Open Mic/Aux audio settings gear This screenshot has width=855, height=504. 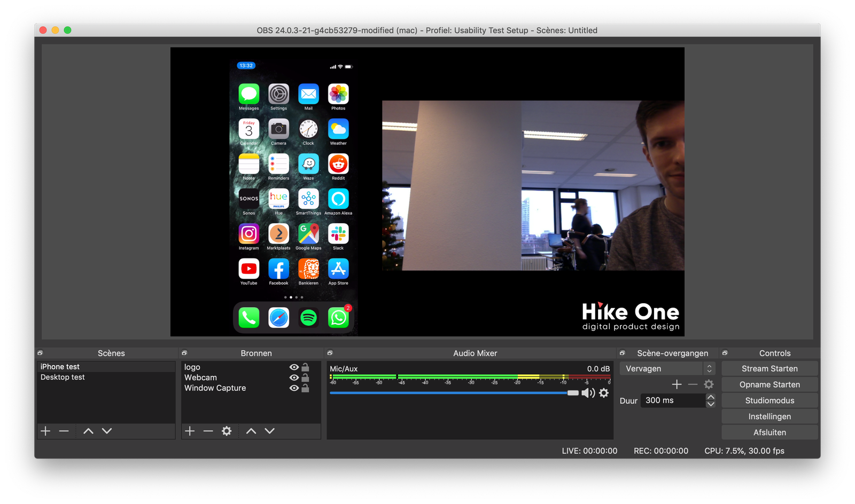(x=604, y=393)
